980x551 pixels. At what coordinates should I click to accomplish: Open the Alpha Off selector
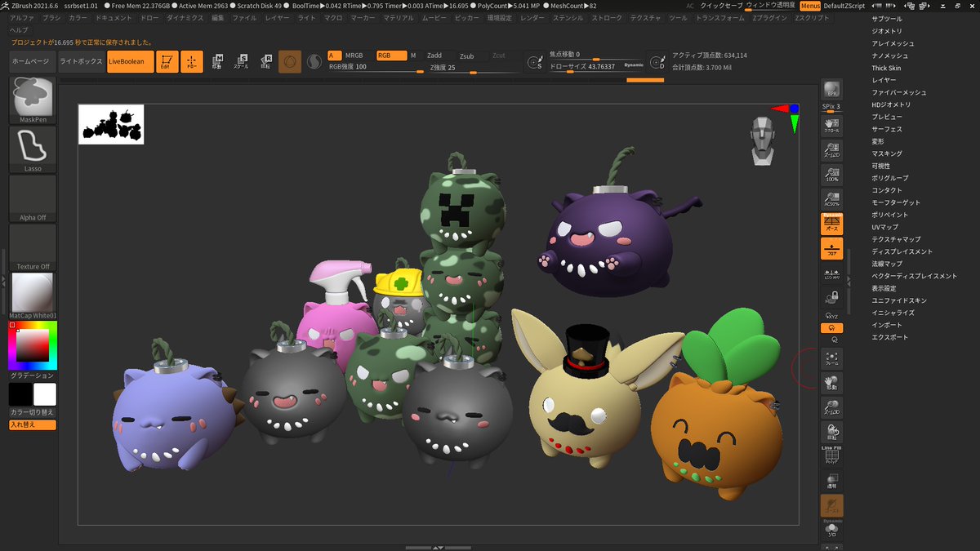[x=33, y=198]
